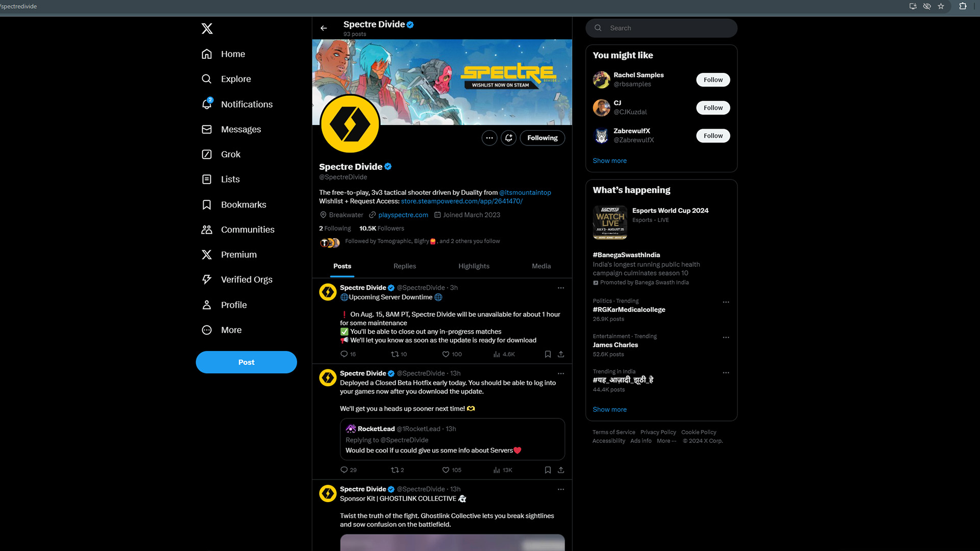Toggle Following button on Spectre Divide profile
980x551 pixels.
[x=542, y=138]
